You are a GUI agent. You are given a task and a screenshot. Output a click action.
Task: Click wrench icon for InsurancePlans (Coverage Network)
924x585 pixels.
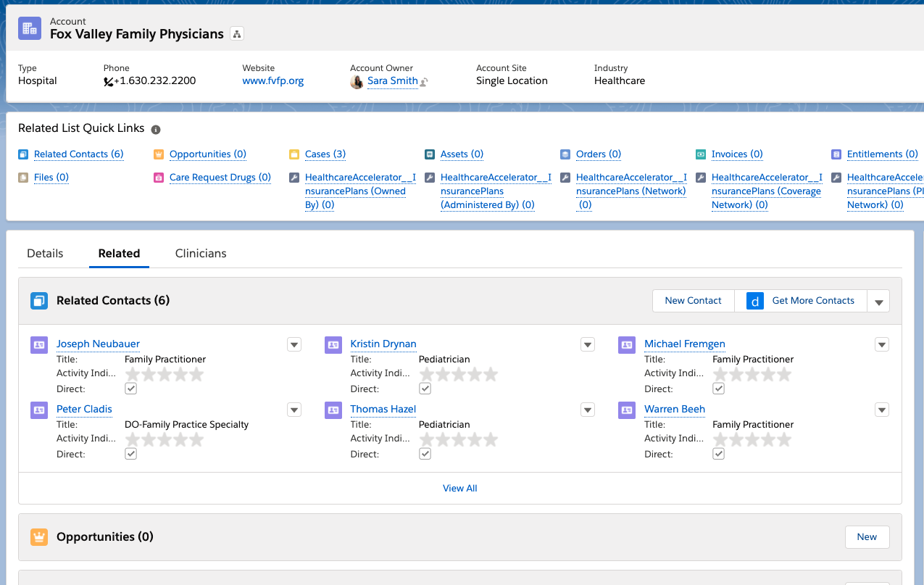[x=701, y=178]
